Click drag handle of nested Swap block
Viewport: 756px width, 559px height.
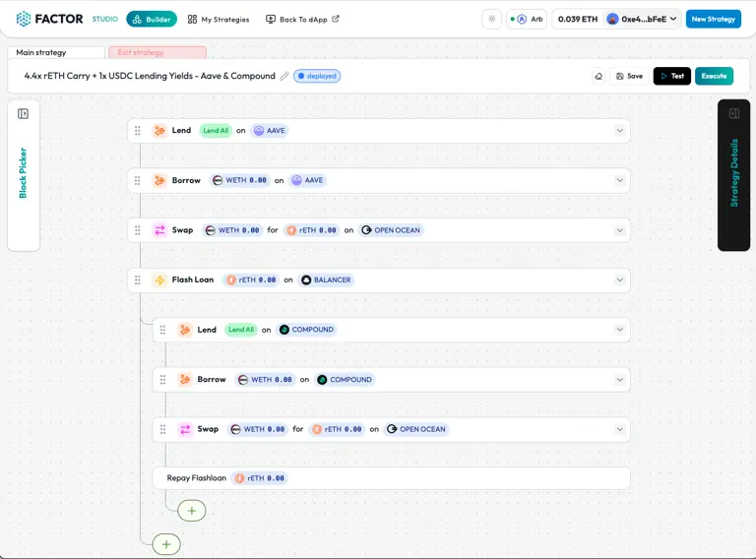tap(162, 429)
